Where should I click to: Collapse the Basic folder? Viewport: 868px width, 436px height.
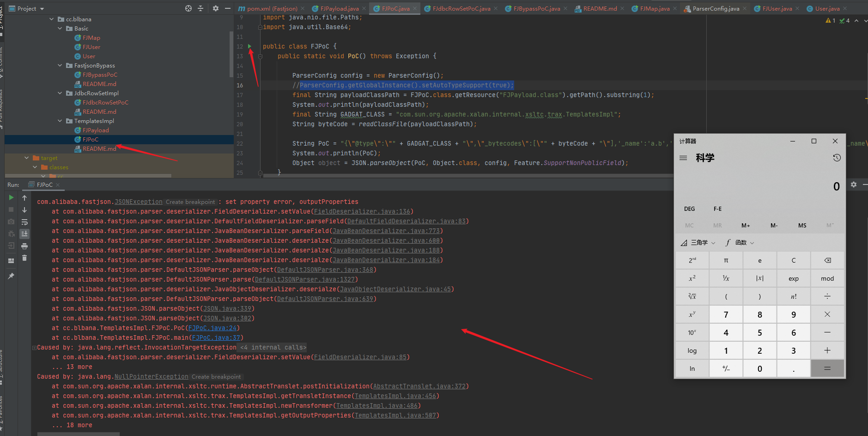tap(60, 29)
